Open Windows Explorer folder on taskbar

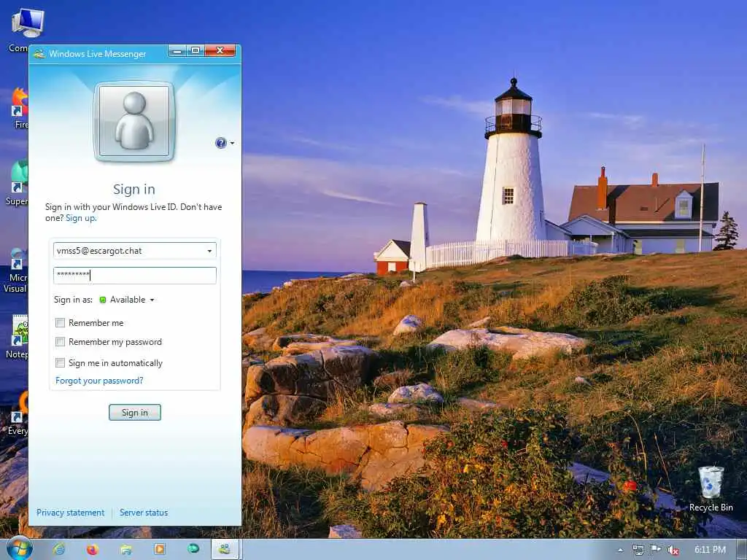click(126, 550)
